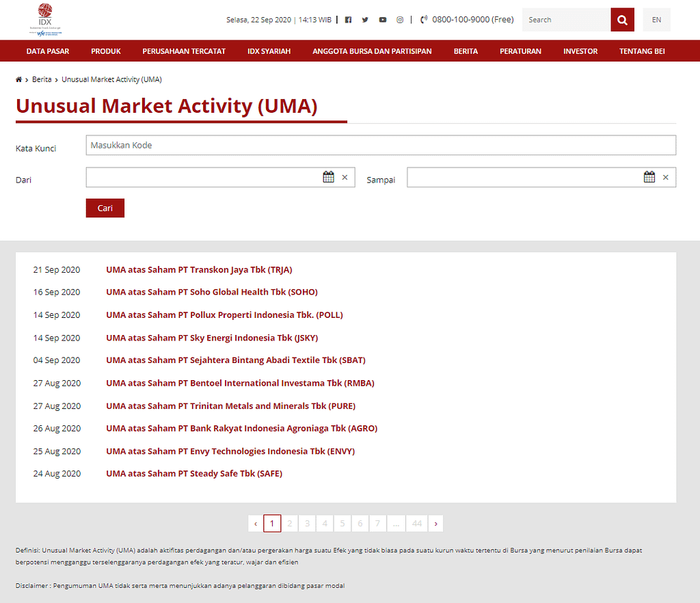The height and width of the screenshot is (603, 700).
Task: Open the PERATURAN menu
Action: click(520, 51)
